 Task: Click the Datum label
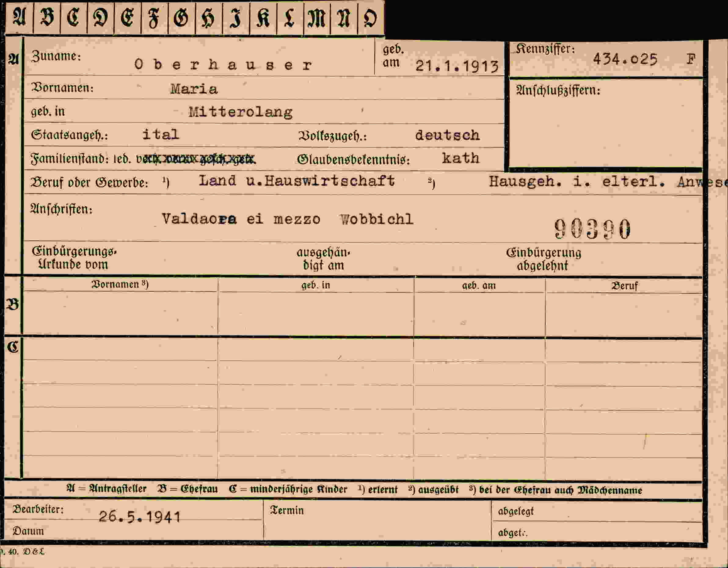pyautogui.click(x=28, y=531)
